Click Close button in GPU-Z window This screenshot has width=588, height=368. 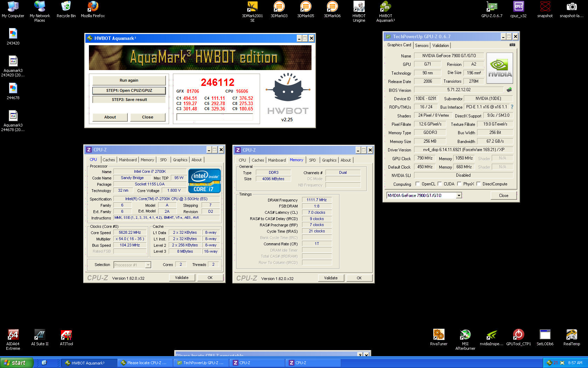503,196
